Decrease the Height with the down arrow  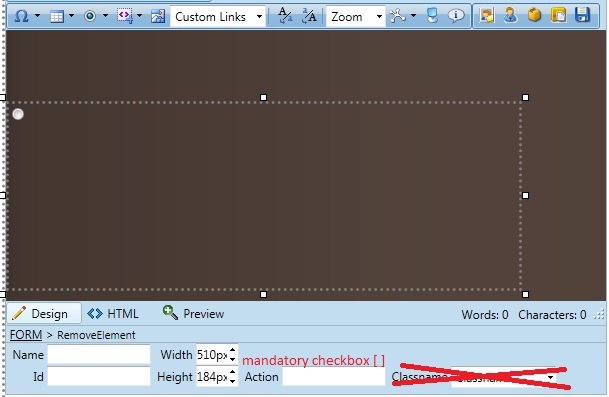click(x=232, y=381)
